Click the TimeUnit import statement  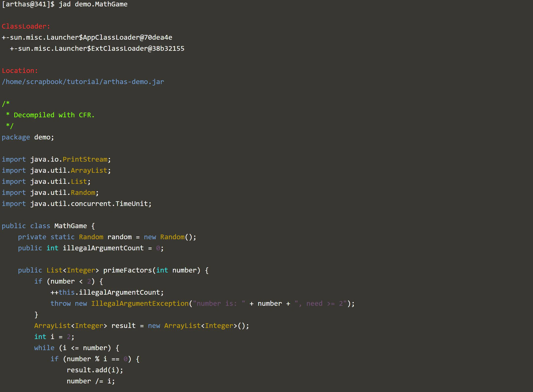tap(132, 204)
